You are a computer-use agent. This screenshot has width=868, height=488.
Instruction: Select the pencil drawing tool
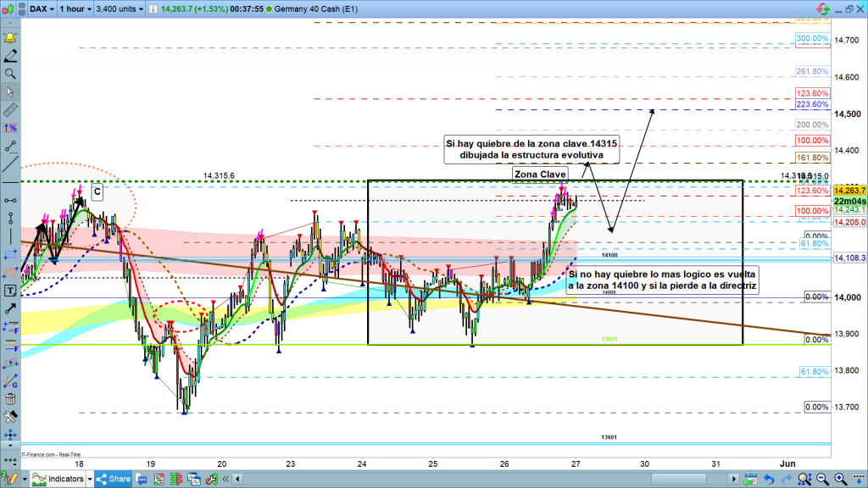(10, 57)
